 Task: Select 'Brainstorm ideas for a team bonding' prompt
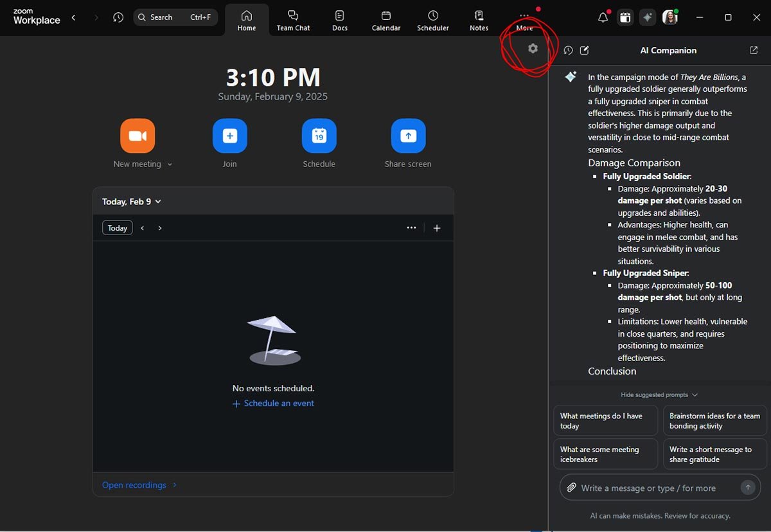[715, 421]
